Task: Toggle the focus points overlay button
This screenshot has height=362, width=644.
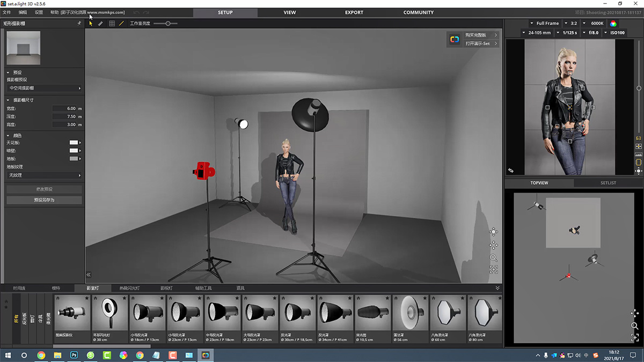Action: click(639, 146)
